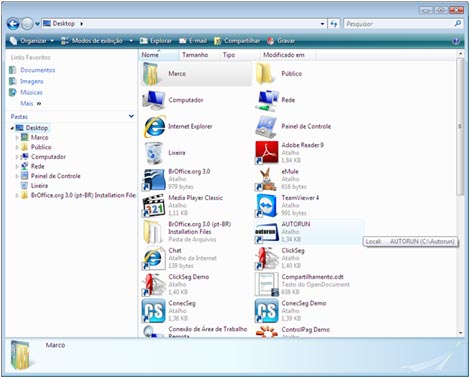Select the TeamViewer 4 shortcut icon
Viewport: 470px width, 378px height.
[x=267, y=205]
